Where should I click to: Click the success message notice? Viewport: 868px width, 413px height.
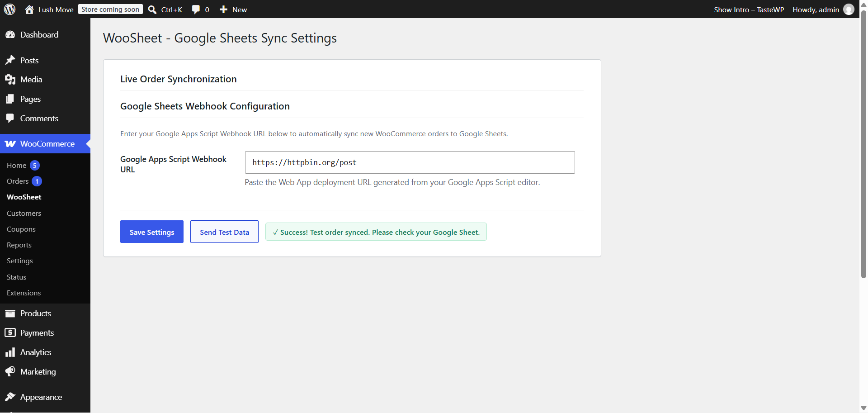[376, 232]
